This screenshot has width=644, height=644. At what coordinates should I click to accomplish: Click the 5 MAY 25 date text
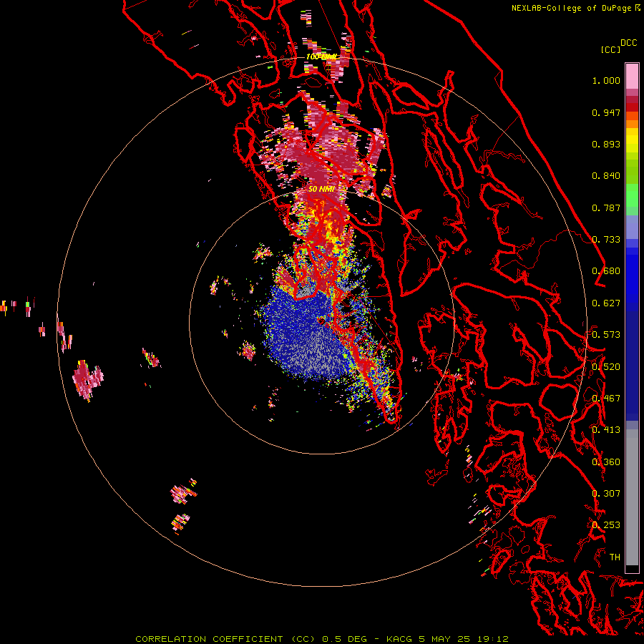[x=445, y=639]
